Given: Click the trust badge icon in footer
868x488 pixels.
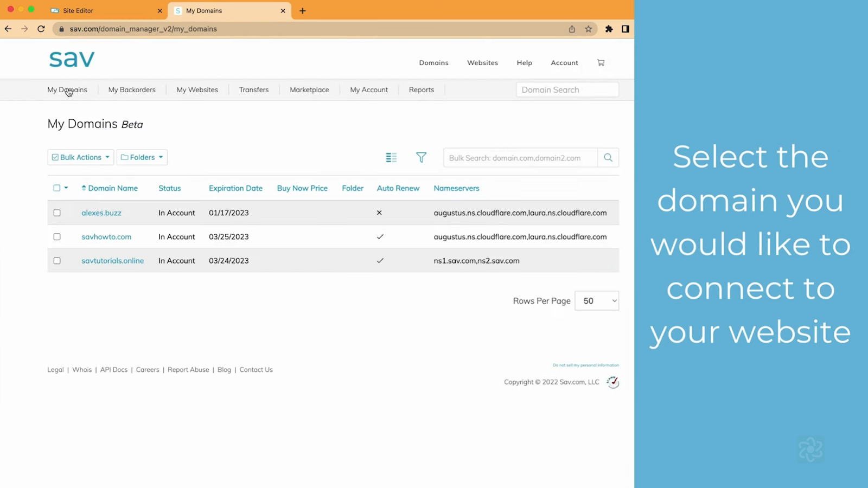Looking at the screenshot, I should (x=612, y=382).
